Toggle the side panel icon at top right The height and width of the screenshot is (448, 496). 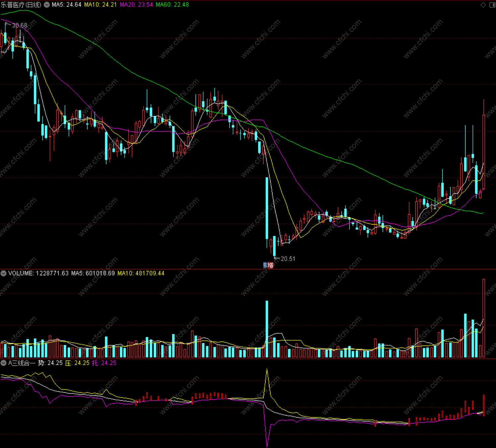(x=492, y=5)
